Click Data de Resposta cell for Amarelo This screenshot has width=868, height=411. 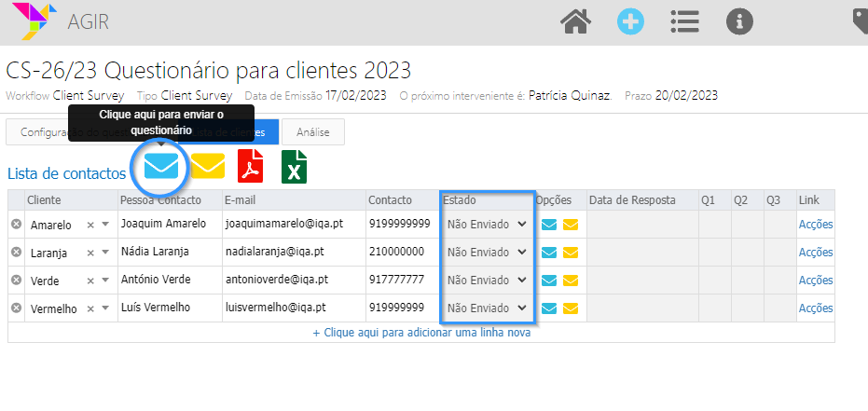tap(642, 224)
